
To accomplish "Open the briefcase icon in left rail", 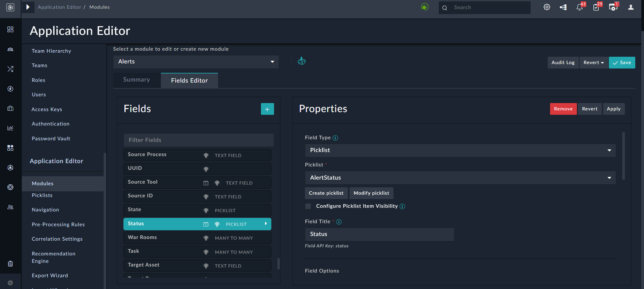I will (x=10, y=108).
